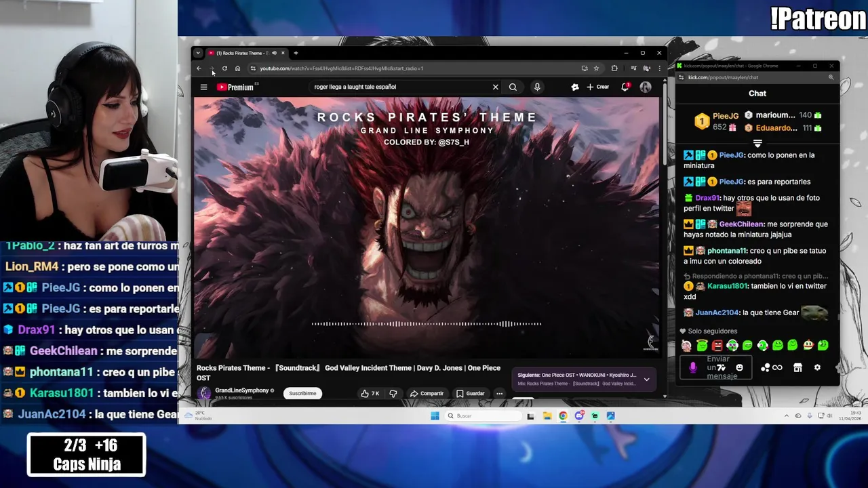868x488 pixels.
Task: Reload the YouTube page
Action: 224,68
